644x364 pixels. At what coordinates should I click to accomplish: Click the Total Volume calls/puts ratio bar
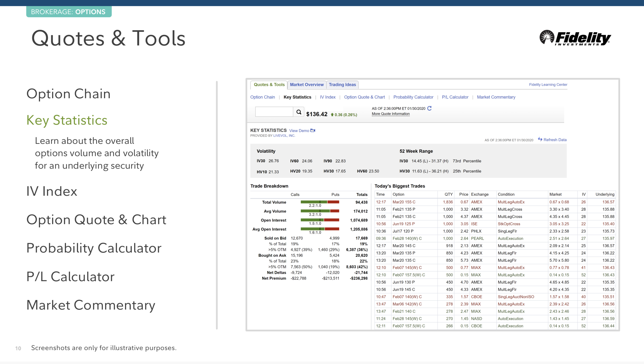coord(320,202)
